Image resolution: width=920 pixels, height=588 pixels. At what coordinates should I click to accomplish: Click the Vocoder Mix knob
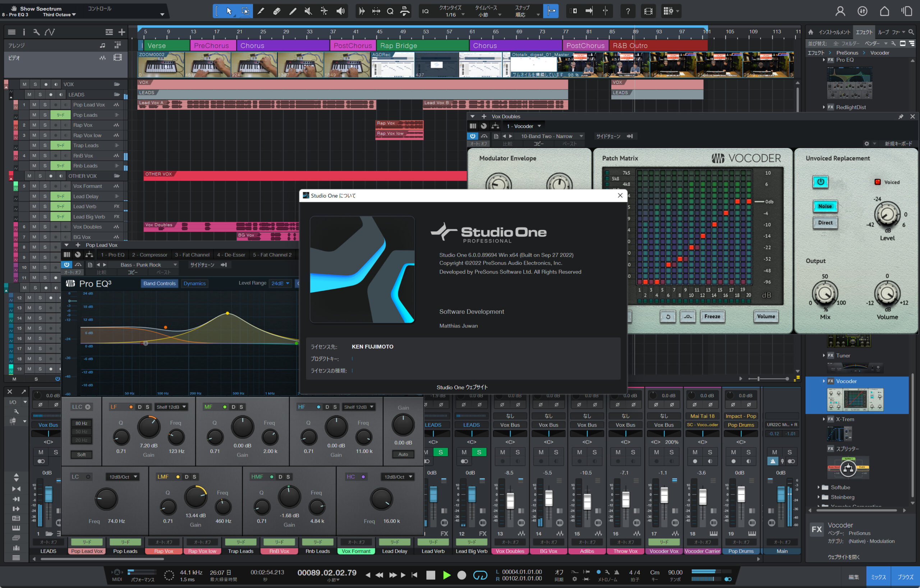pyautogui.click(x=824, y=293)
